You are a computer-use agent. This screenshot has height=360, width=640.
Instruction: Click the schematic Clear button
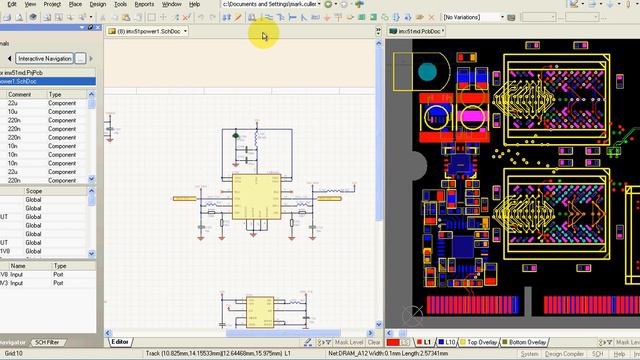374,342
